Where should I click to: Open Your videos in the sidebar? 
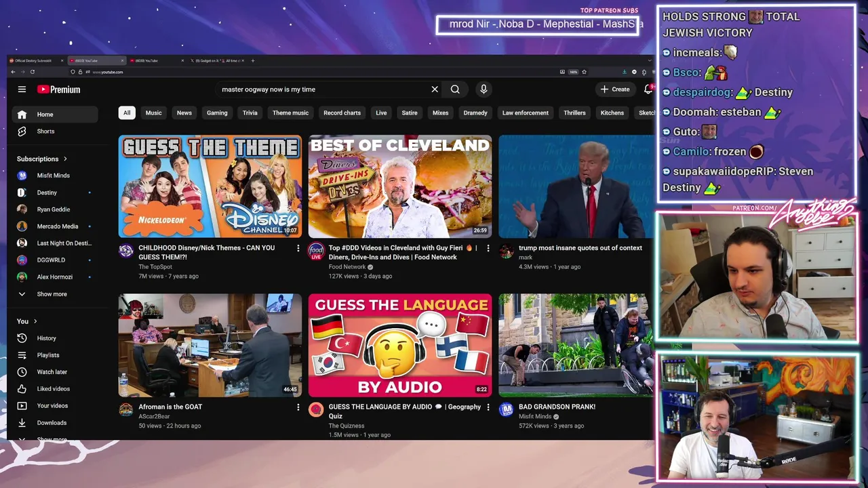click(54, 406)
